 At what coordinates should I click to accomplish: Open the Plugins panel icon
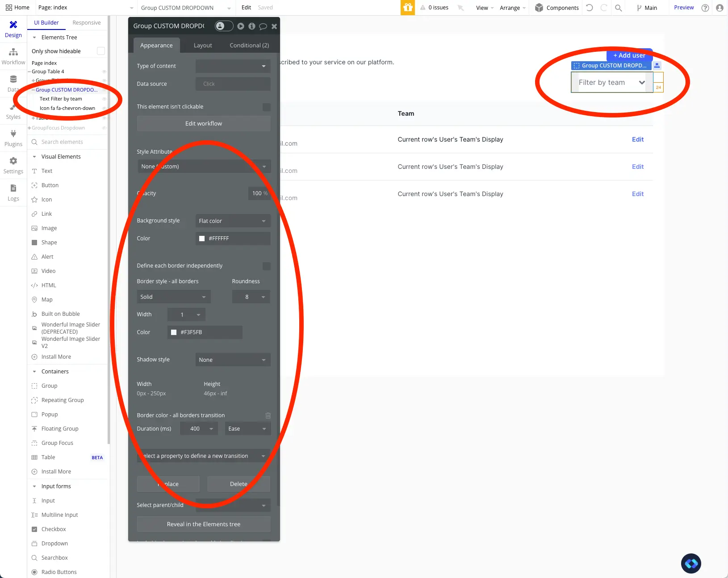[13, 135]
